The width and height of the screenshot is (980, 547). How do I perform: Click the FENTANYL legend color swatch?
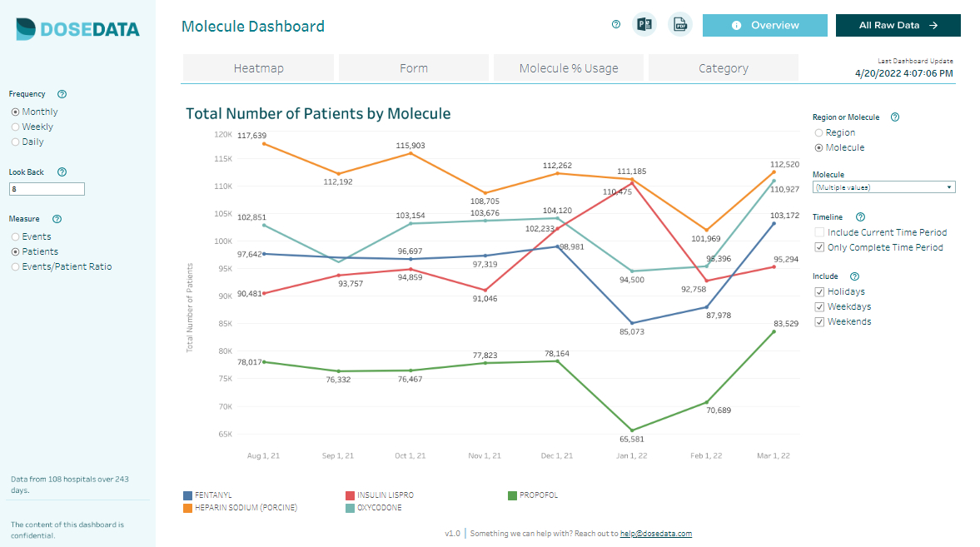pos(187,495)
